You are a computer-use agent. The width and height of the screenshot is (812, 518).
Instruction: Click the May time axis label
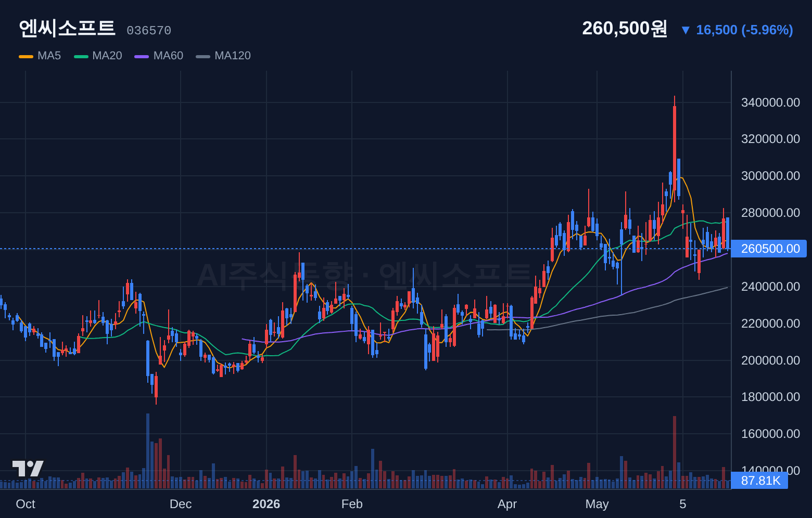click(x=597, y=504)
